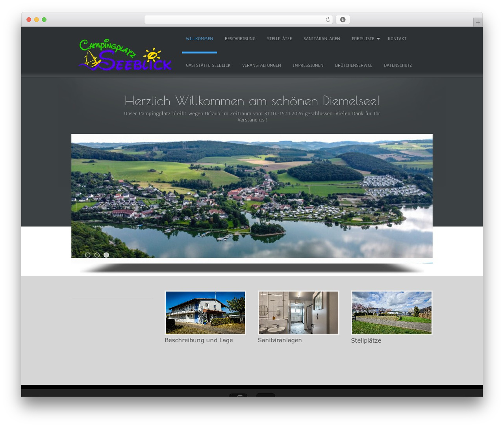Select the third slider dot
Image resolution: width=504 pixels, height=427 pixels.
106,255
